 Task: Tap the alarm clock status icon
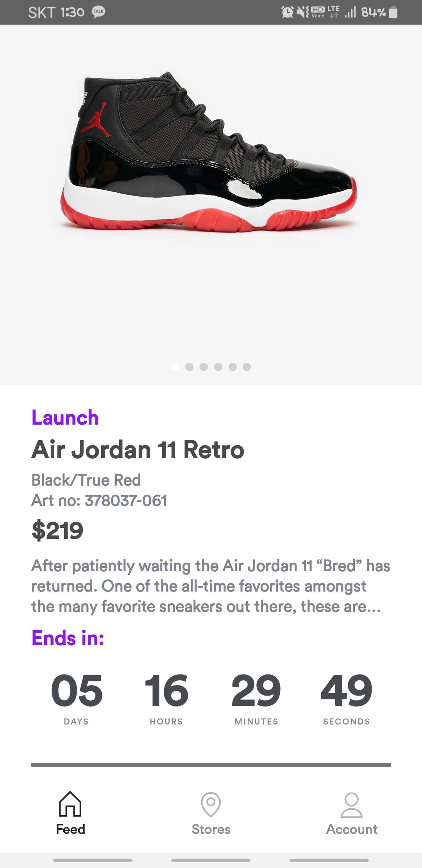coord(287,12)
